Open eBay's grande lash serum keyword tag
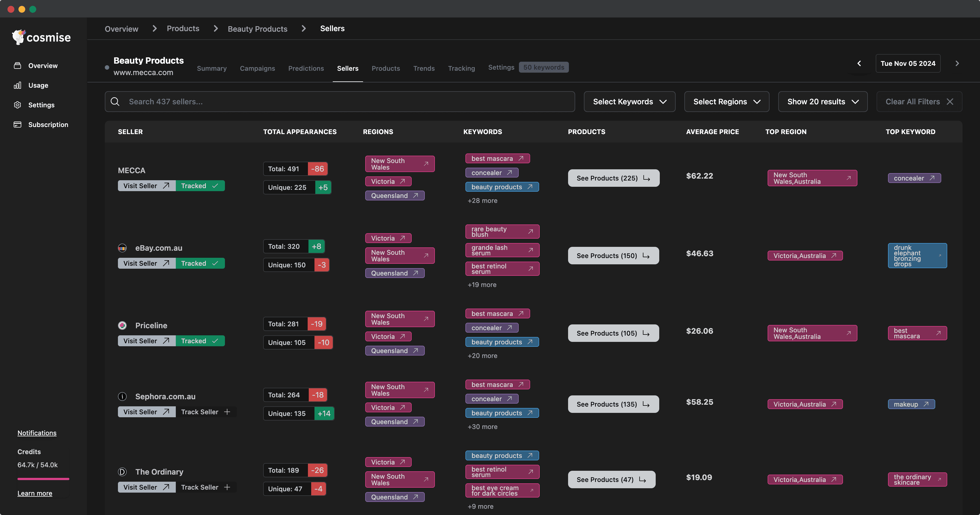This screenshot has height=515, width=980. [x=502, y=250]
